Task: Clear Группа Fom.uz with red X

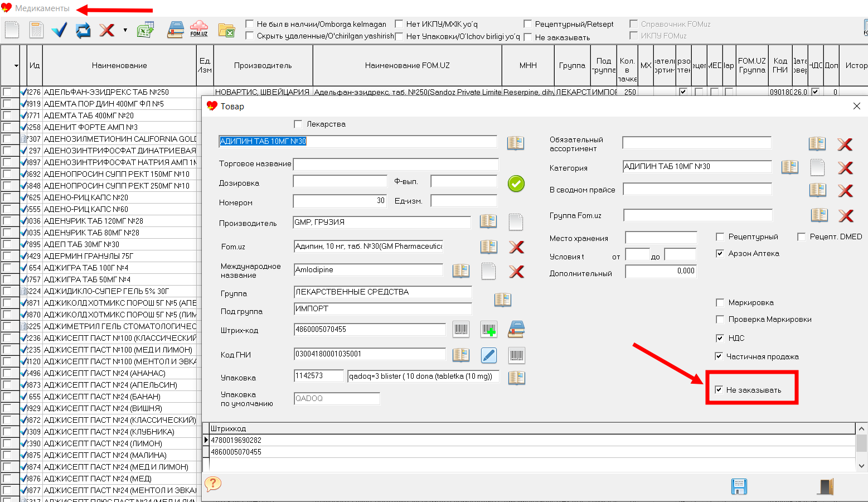Action: point(846,215)
